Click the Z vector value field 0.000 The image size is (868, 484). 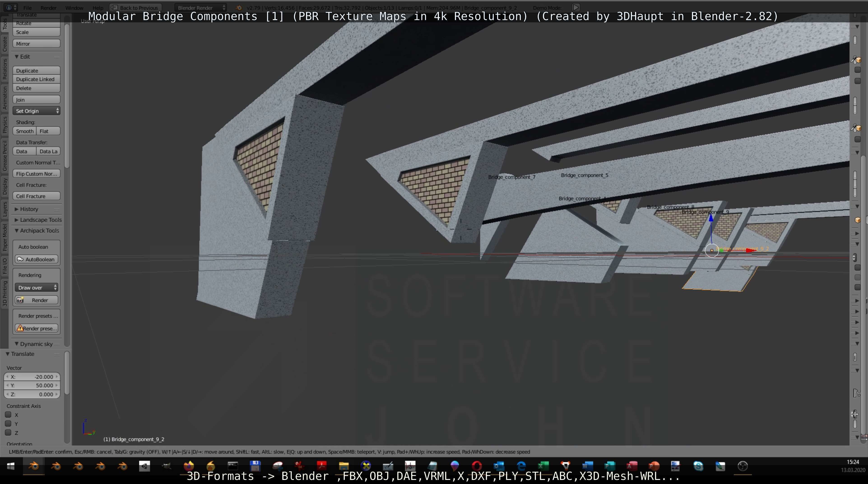(32, 394)
